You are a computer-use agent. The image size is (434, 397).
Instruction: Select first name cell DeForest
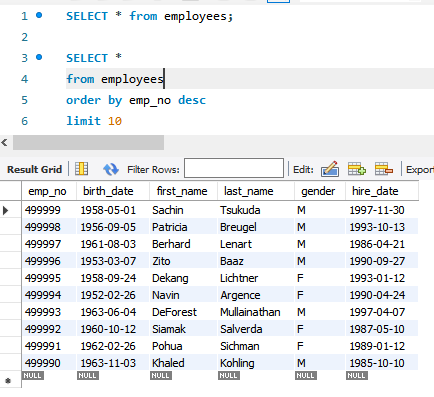point(183,312)
